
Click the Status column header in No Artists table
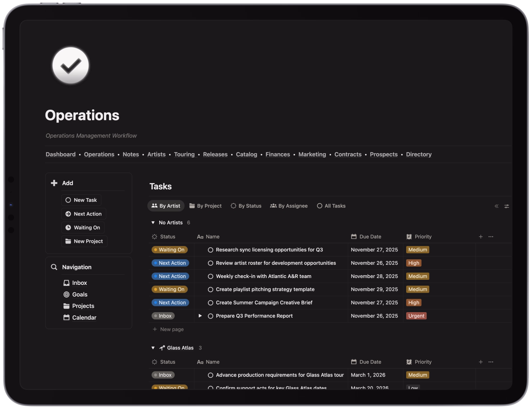[164, 237]
